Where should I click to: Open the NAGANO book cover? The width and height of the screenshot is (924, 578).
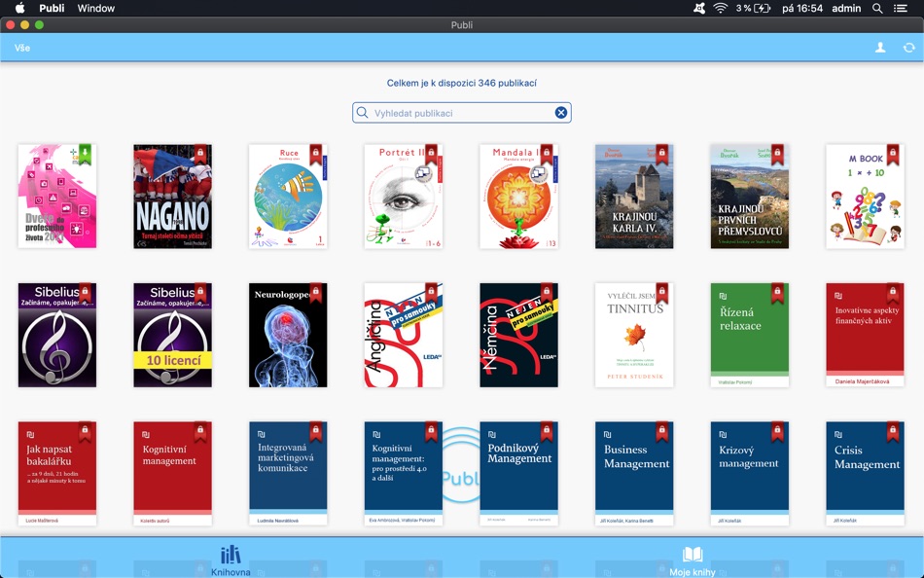173,197
